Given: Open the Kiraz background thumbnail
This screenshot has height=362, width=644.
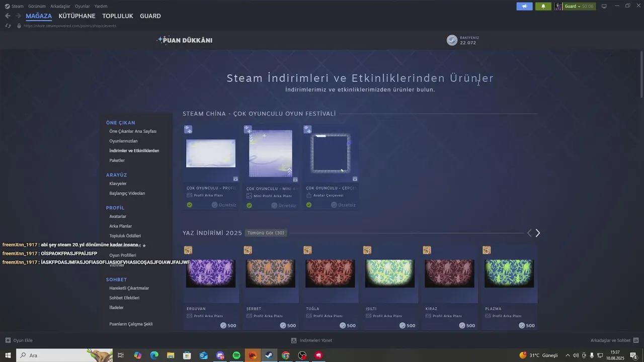Looking at the screenshot, I should pyautogui.click(x=450, y=274).
